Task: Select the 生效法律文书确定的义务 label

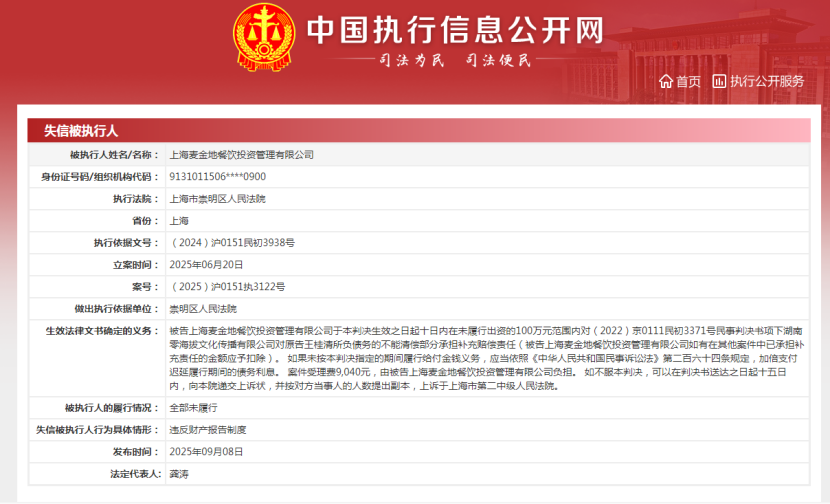Action: [x=102, y=331]
